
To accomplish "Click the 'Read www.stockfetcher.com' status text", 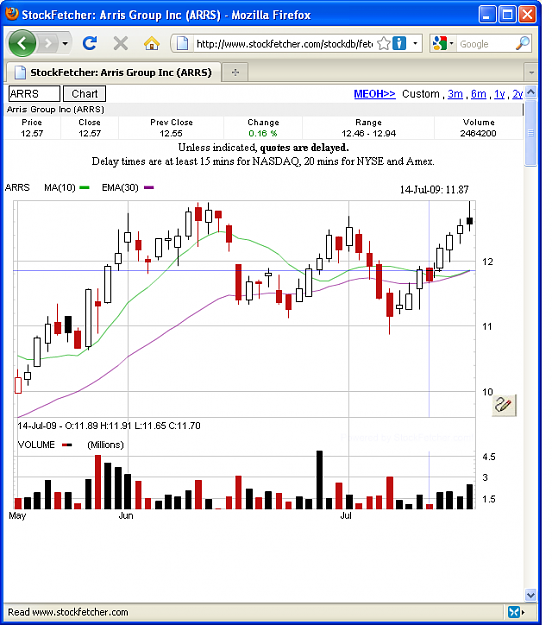I will [x=68, y=612].
